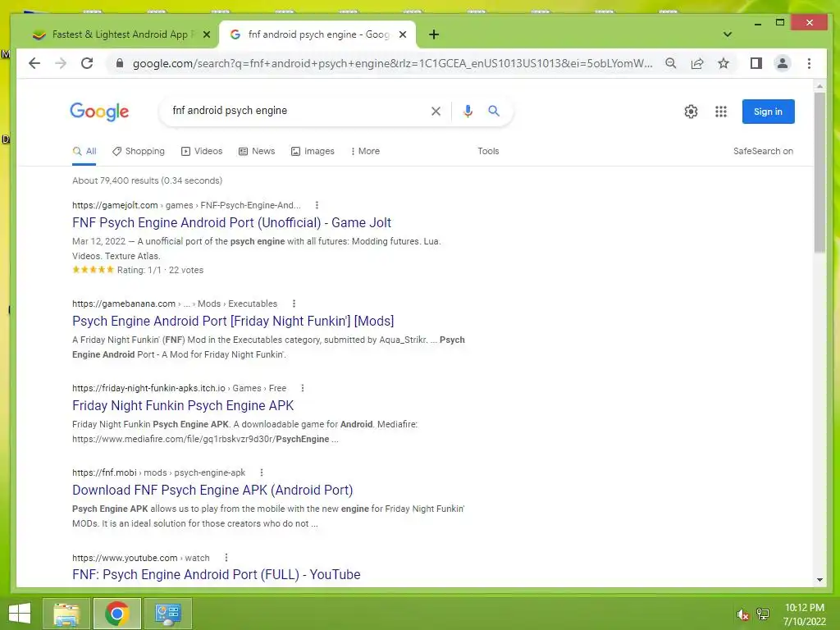
Task: Click the vertical scrollbar thumb
Action: point(819,171)
